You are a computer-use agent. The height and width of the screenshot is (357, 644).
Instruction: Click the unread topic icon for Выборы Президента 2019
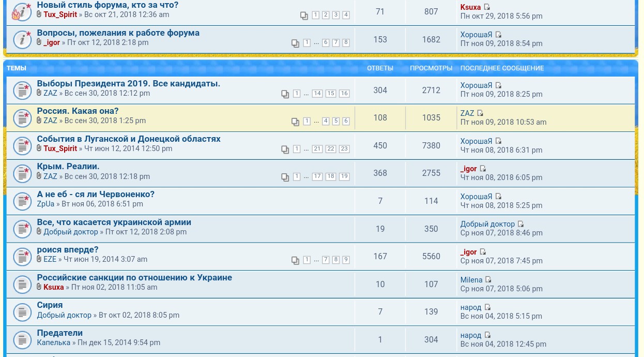click(x=22, y=91)
